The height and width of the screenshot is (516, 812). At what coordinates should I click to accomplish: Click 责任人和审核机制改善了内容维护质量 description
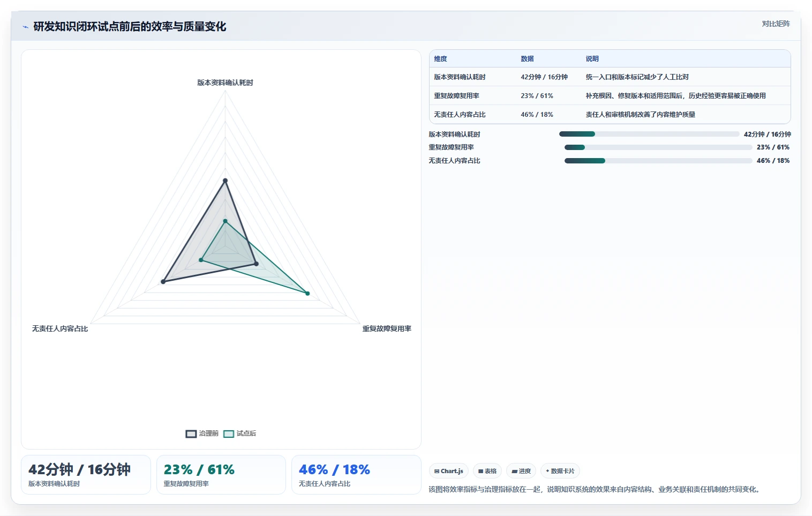pos(640,115)
